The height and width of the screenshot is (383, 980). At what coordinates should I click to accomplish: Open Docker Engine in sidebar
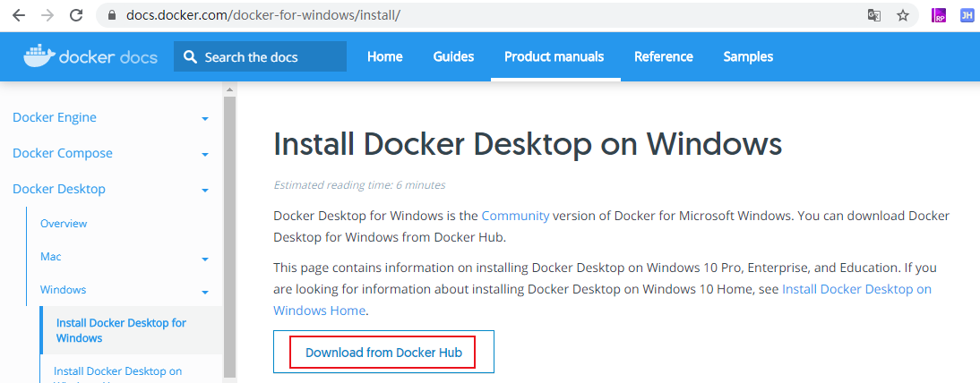coord(55,117)
